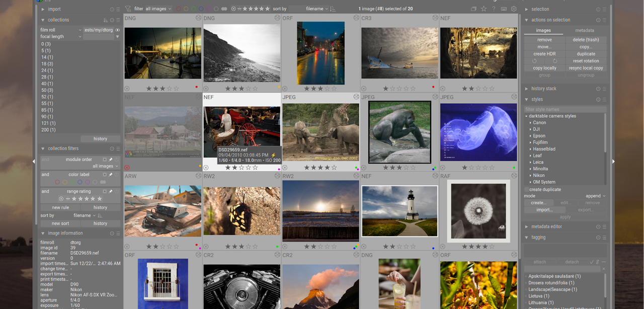Click the styles import... button

(544, 210)
